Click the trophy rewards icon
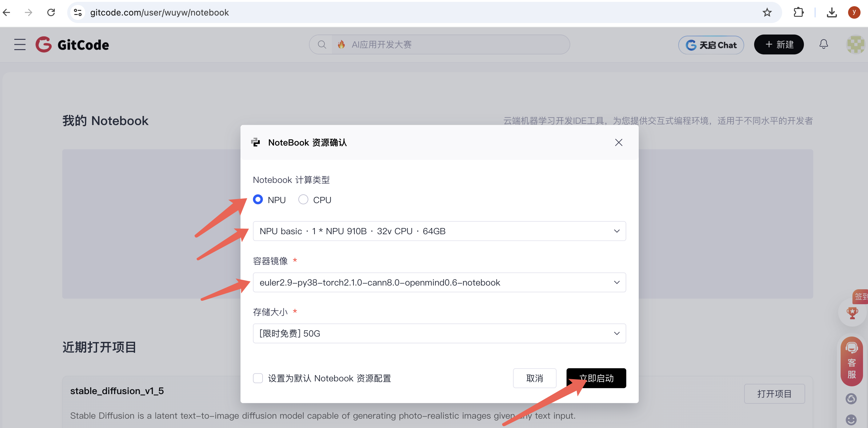The height and width of the screenshot is (428, 868). pos(852,313)
